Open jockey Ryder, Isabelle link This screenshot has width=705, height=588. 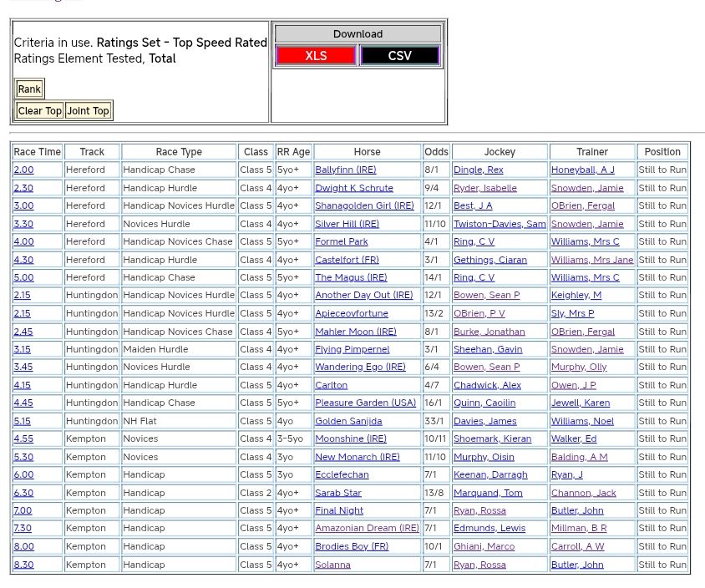click(484, 188)
